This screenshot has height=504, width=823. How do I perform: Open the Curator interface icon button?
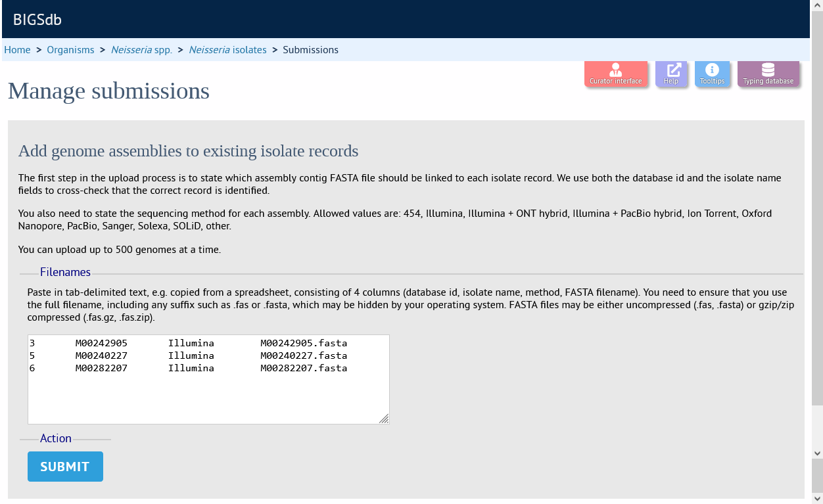click(616, 74)
